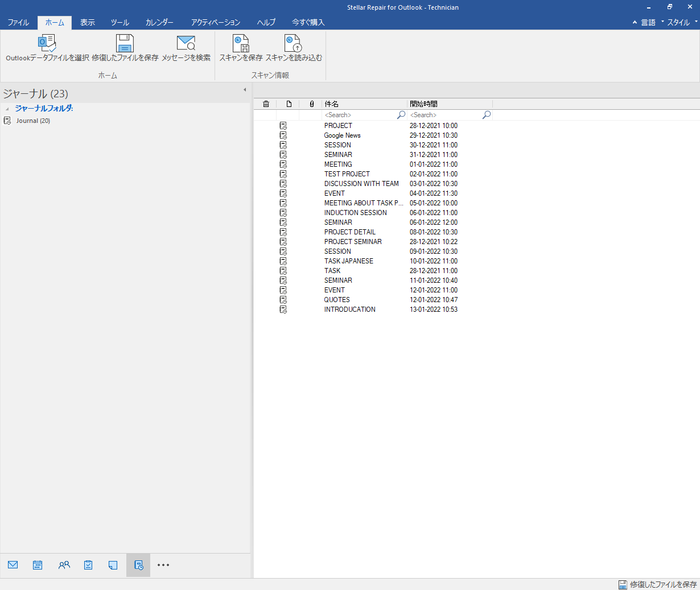Screen dimensions: 700x590
Task: Open Tasks view icon
Action: tap(88, 565)
